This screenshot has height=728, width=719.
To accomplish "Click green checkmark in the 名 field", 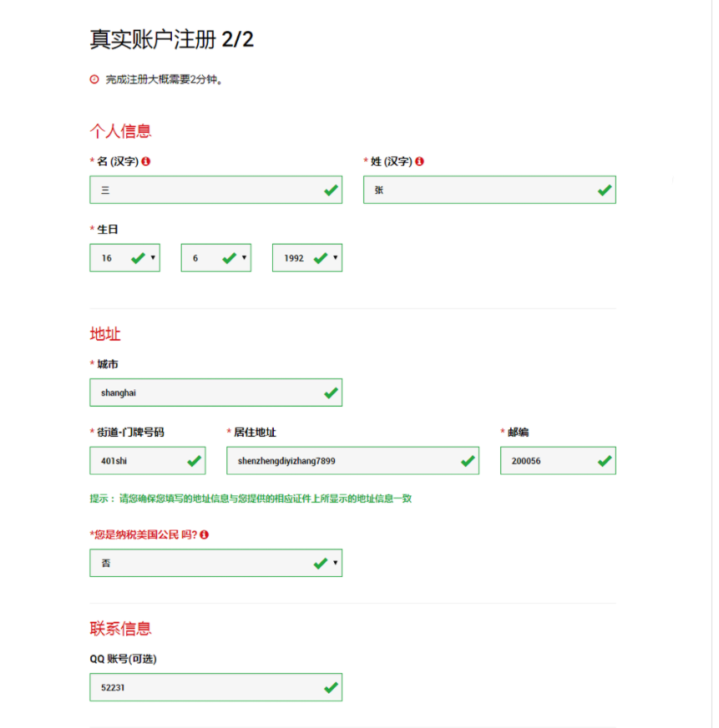I will [x=332, y=190].
